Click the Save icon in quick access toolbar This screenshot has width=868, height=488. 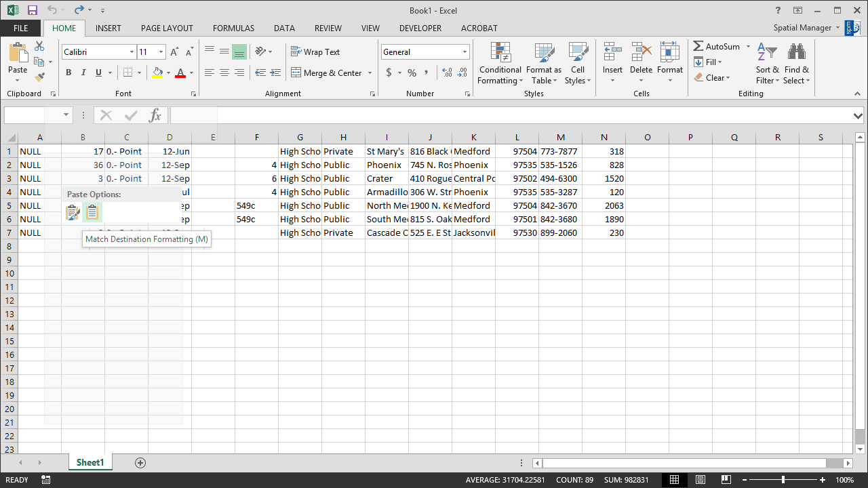[x=32, y=10]
